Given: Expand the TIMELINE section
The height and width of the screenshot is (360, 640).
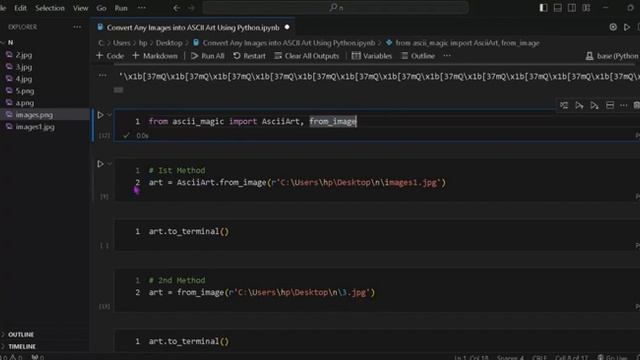Looking at the screenshot, I should pyautogui.click(x=22, y=347).
